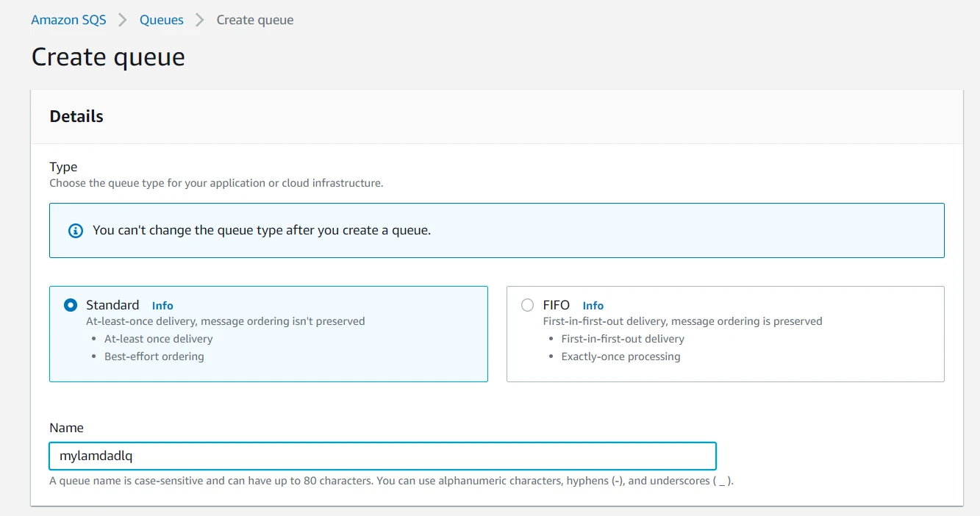This screenshot has height=516, width=980.
Task: Select the Standard queue type radio button
Action: [x=71, y=305]
